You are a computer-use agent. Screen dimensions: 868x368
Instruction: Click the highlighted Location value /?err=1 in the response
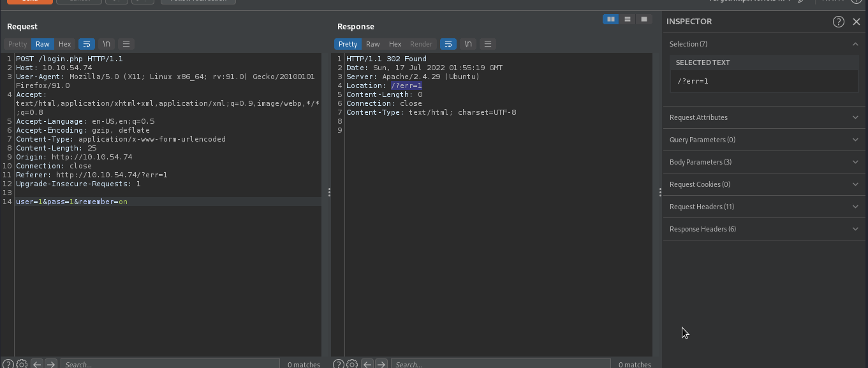(407, 85)
